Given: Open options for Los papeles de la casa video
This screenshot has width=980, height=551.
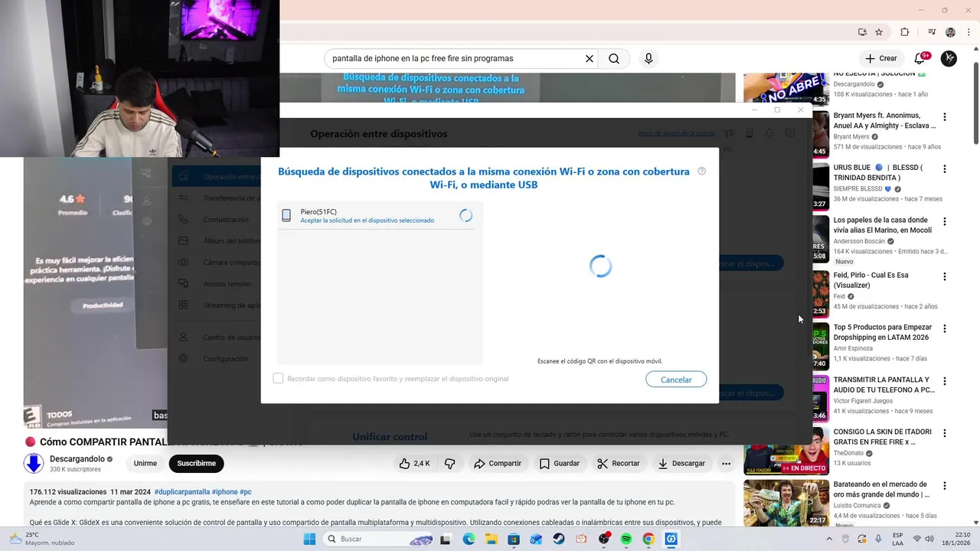Looking at the screenshot, I should [944, 221].
